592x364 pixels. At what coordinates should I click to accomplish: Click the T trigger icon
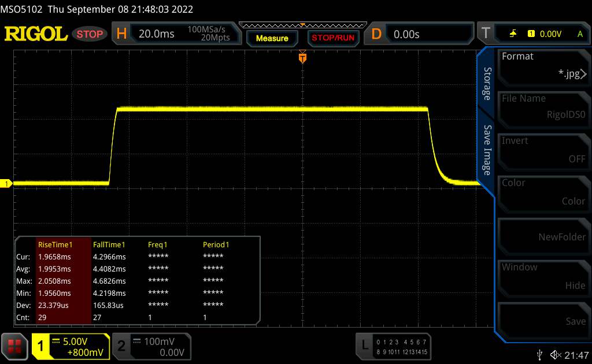click(486, 33)
